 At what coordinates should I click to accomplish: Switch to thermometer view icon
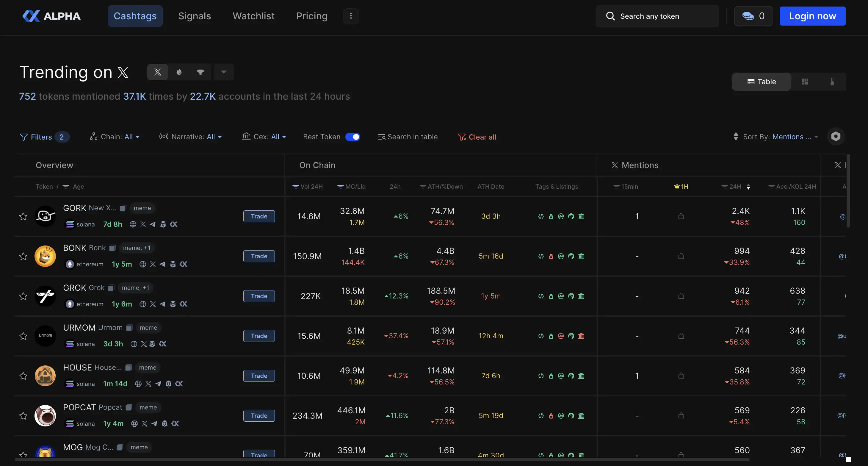coord(832,82)
